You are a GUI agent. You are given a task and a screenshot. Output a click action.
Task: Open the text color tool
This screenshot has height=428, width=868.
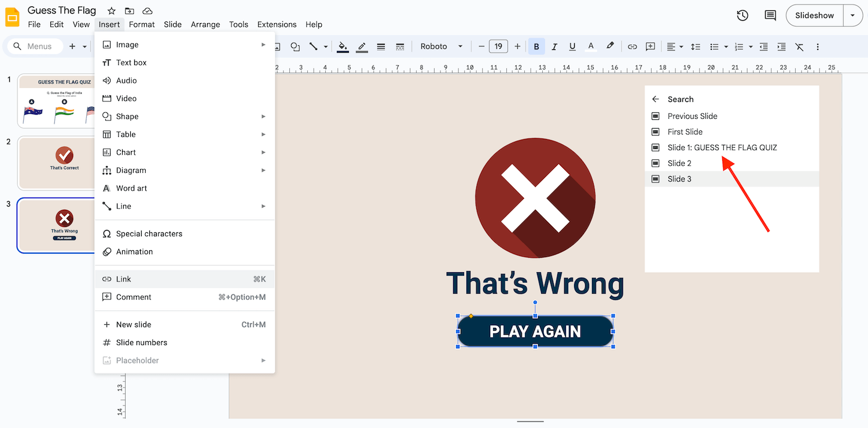tap(591, 46)
